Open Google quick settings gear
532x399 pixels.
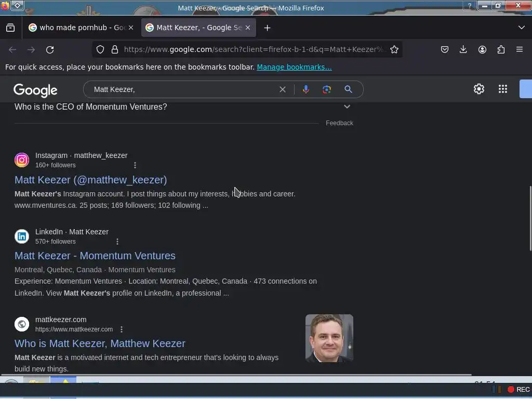478,89
